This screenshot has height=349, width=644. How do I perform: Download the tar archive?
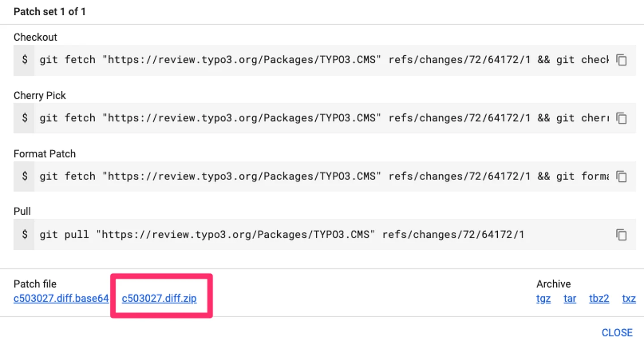(570, 298)
